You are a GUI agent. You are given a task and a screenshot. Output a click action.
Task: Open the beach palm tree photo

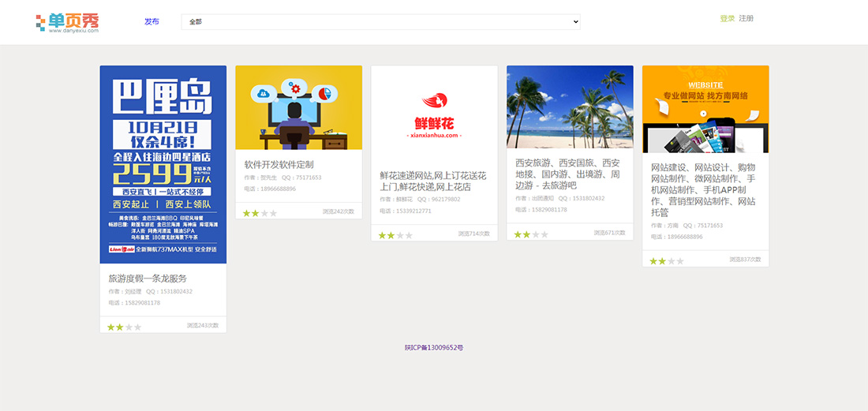coord(570,106)
